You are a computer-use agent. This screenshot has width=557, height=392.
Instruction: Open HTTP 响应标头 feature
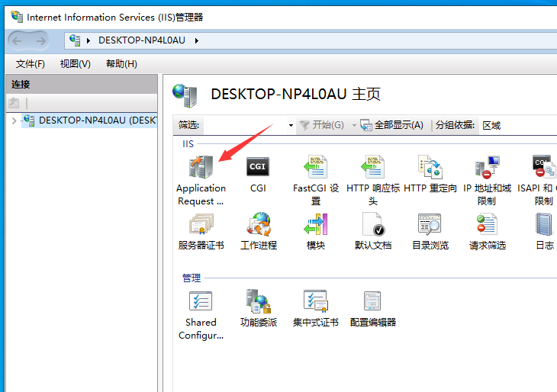coord(372,167)
